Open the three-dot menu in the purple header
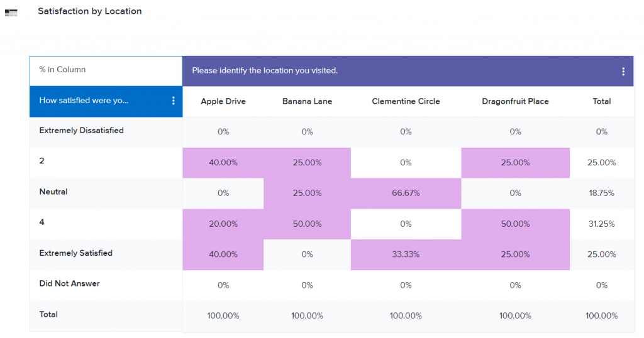Viewport: 644px width, 338px height. [623, 72]
